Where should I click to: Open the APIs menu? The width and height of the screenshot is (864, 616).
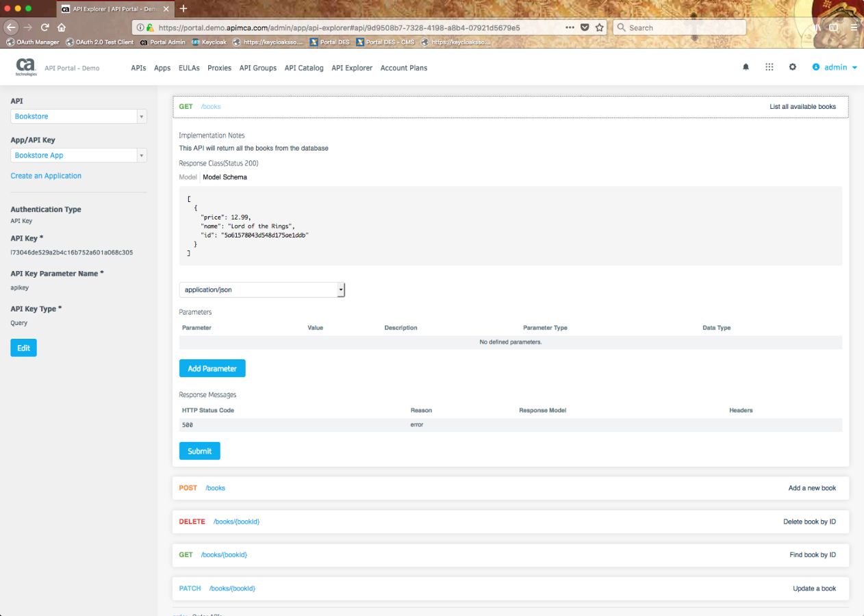pos(139,68)
